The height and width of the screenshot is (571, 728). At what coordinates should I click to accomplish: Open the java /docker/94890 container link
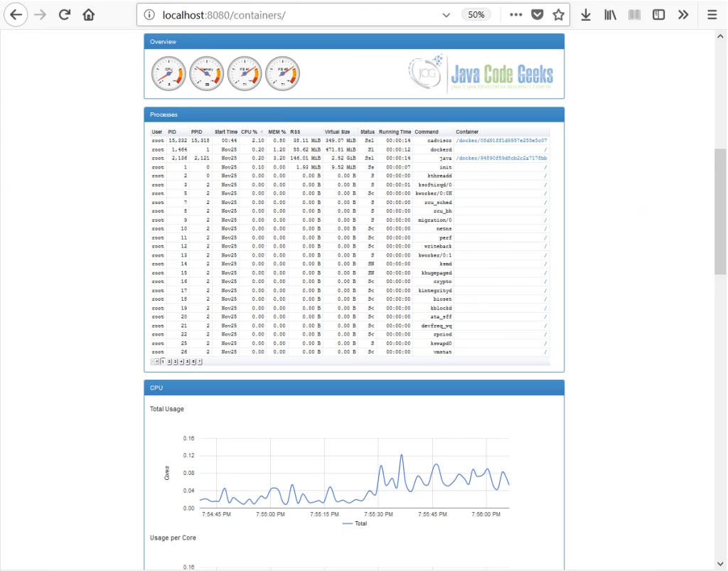pyautogui.click(x=501, y=159)
